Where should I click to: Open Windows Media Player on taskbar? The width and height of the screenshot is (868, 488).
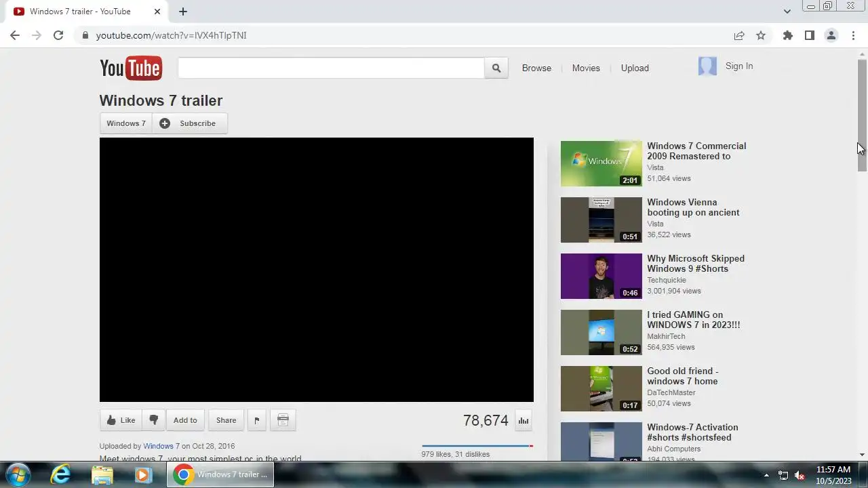(x=142, y=474)
